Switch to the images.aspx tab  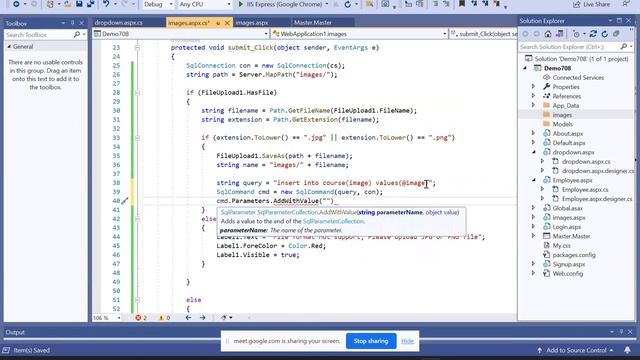pos(251,23)
